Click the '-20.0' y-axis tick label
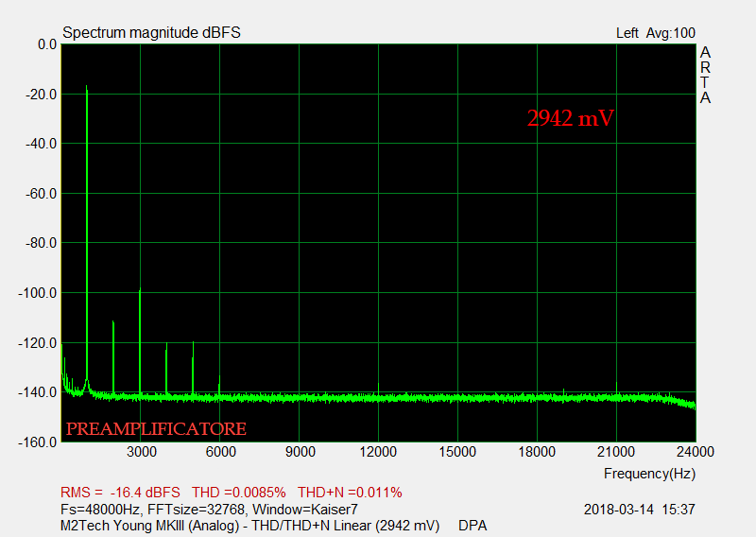Screen dimensions: 756x537 [41, 95]
